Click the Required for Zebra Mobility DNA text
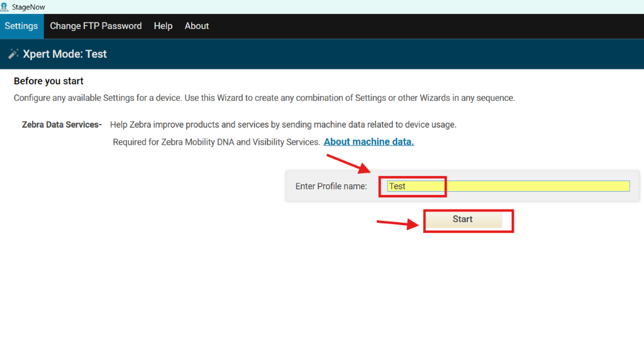The height and width of the screenshot is (346, 644). pyautogui.click(x=216, y=142)
